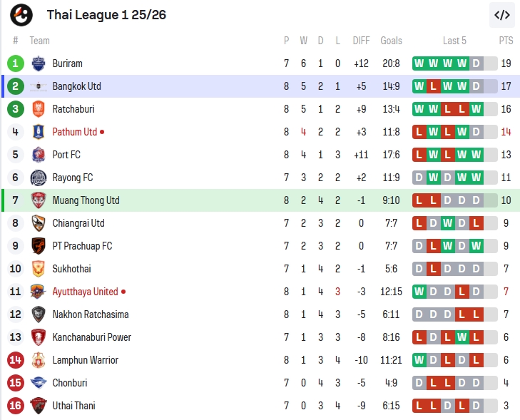Open the Ayutthaya United team link
This screenshot has width=520, height=420.
tap(85, 292)
